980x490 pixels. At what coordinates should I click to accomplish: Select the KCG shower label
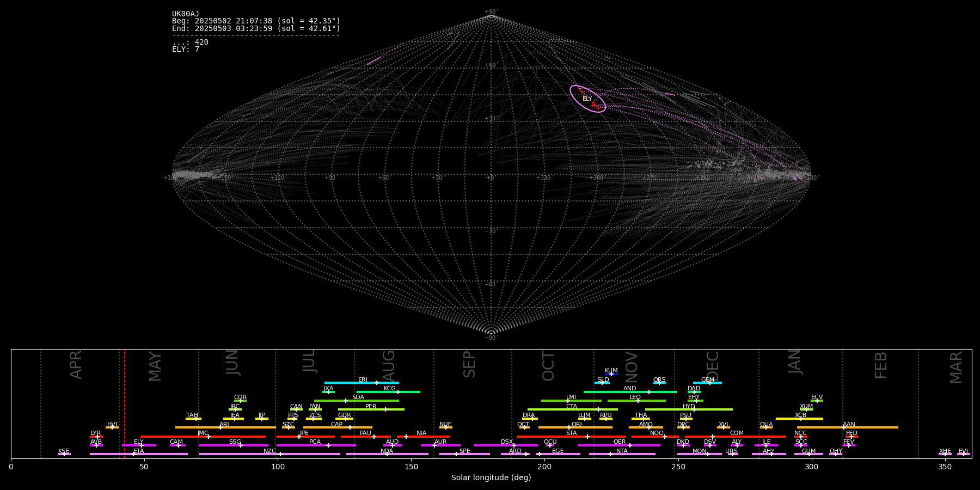click(390, 388)
